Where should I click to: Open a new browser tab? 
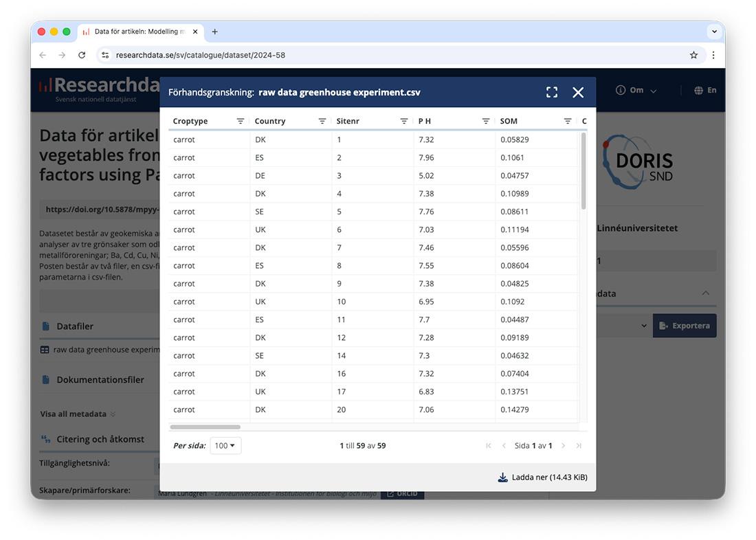pyautogui.click(x=215, y=31)
